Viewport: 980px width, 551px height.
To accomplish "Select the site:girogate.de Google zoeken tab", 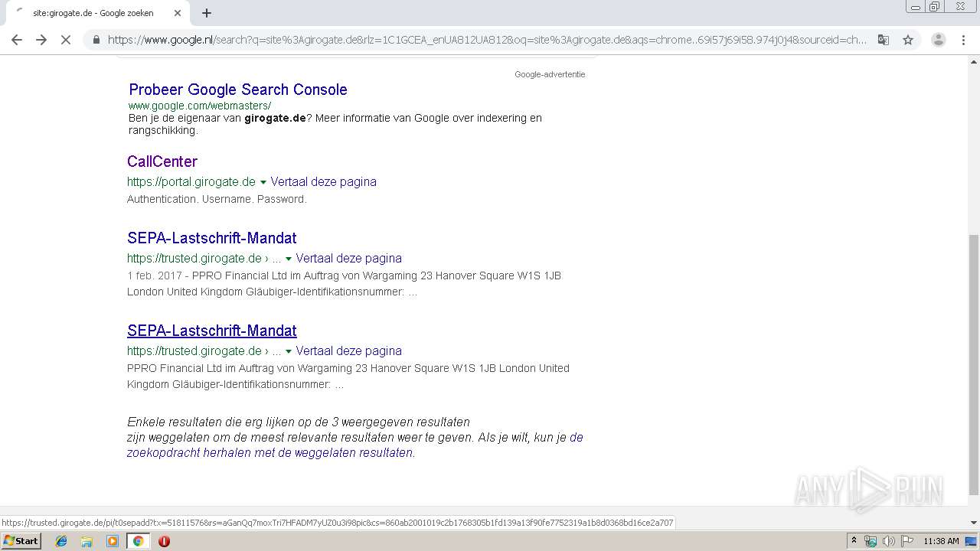I will coord(96,13).
